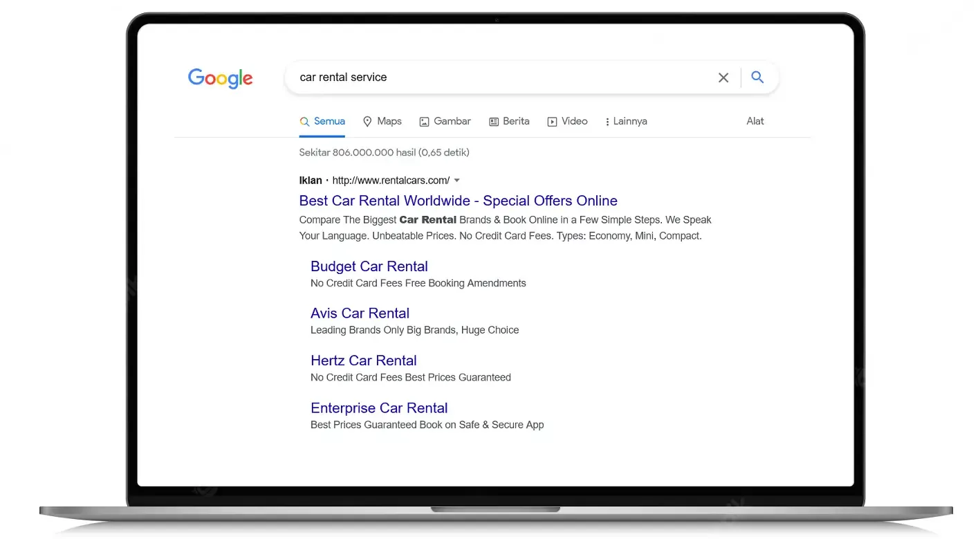Screen dimensions: 980x539
Task: Open the Hertz Car Rental link
Action: pos(364,360)
